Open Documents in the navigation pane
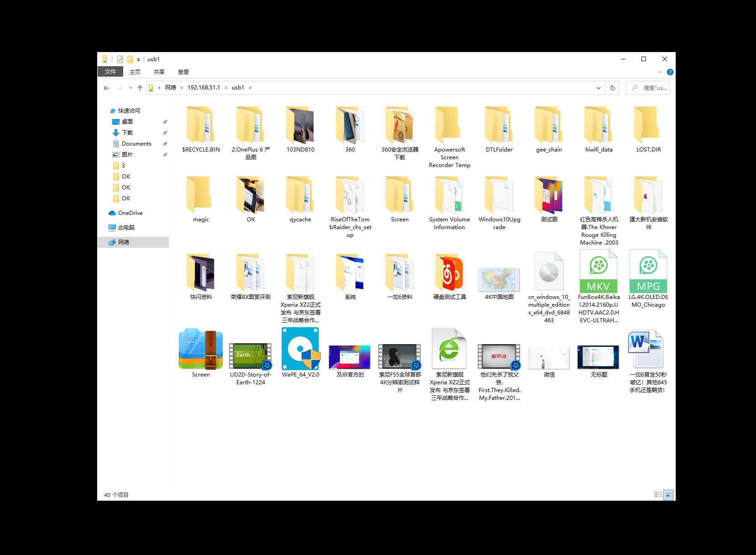Image resolution: width=756 pixels, height=555 pixels. tap(136, 144)
